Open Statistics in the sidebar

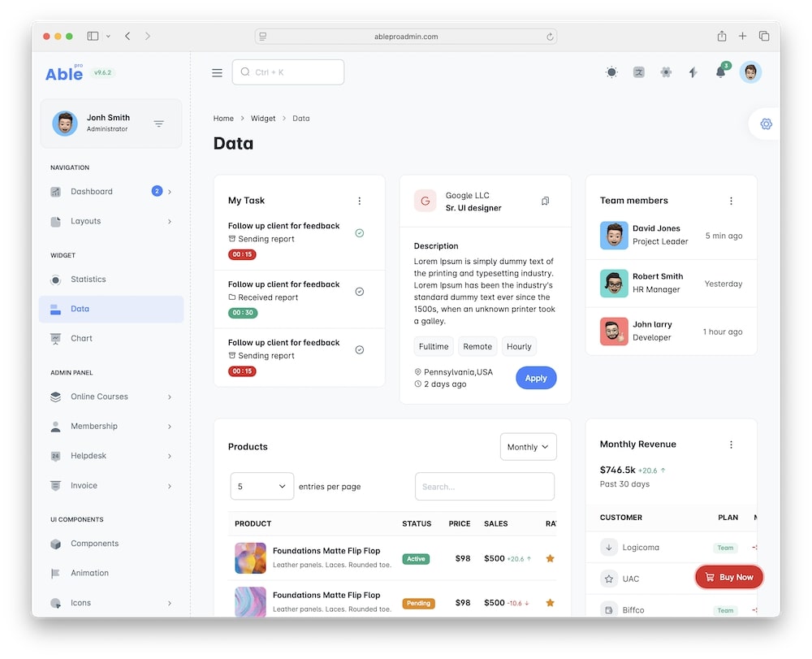pyautogui.click(x=89, y=280)
